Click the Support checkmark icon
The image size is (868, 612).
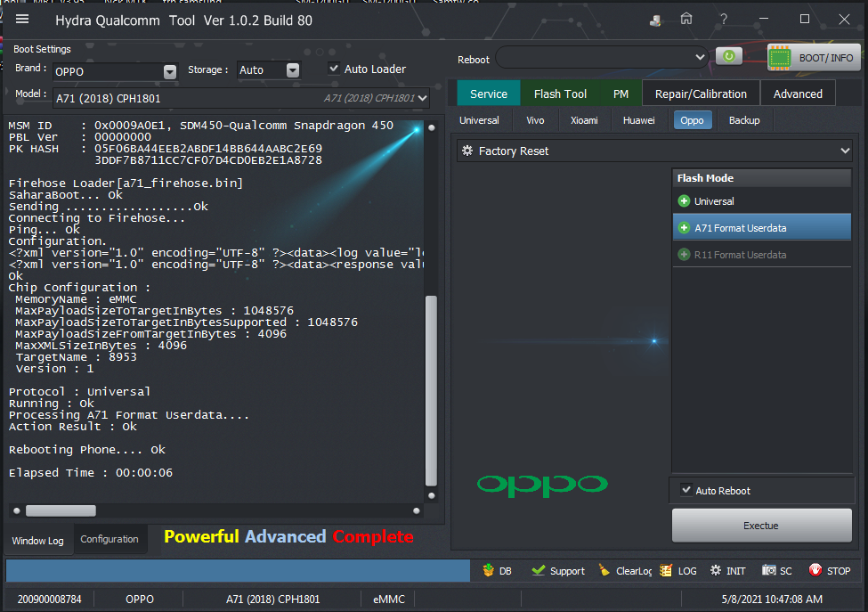(x=538, y=570)
